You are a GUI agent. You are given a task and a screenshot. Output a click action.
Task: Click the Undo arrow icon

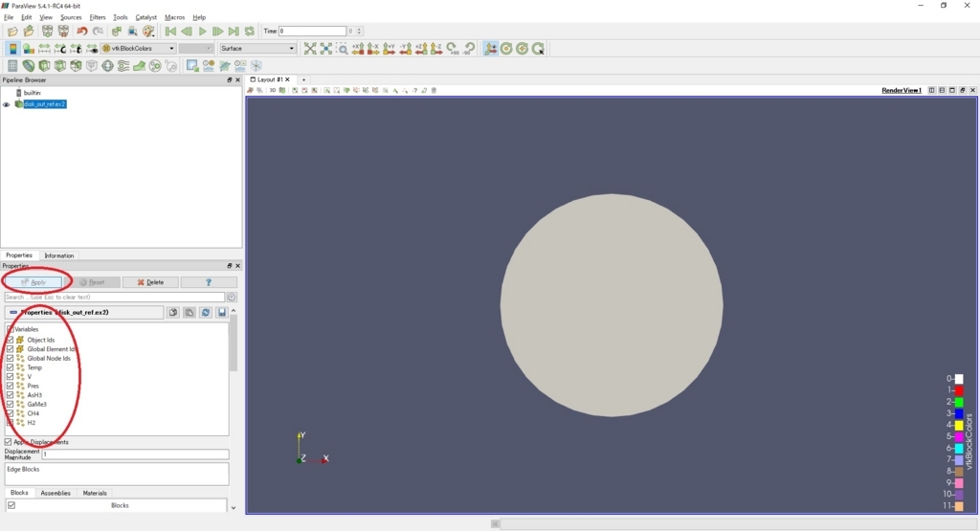[82, 32]
